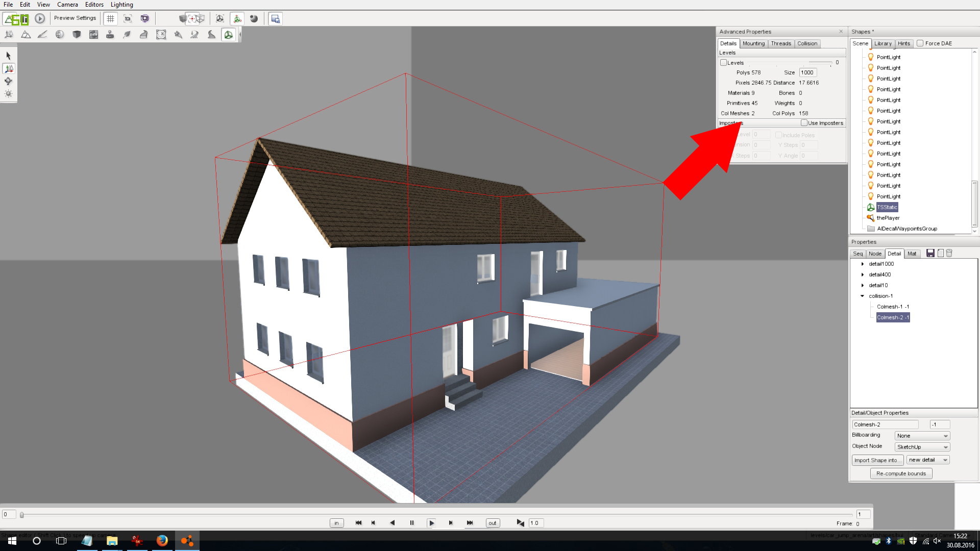
Task: Save shape via floppy disk icon
Action: coord(930,254)
